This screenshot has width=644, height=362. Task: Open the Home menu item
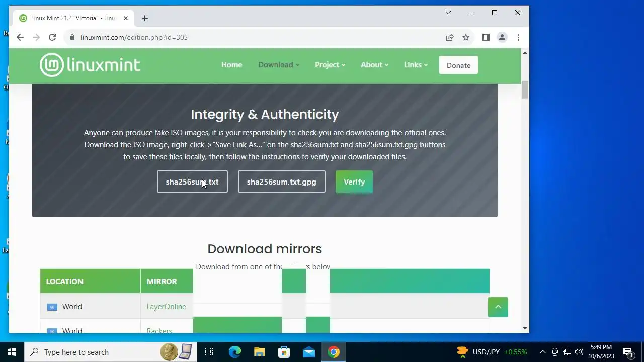coord(232,65)
